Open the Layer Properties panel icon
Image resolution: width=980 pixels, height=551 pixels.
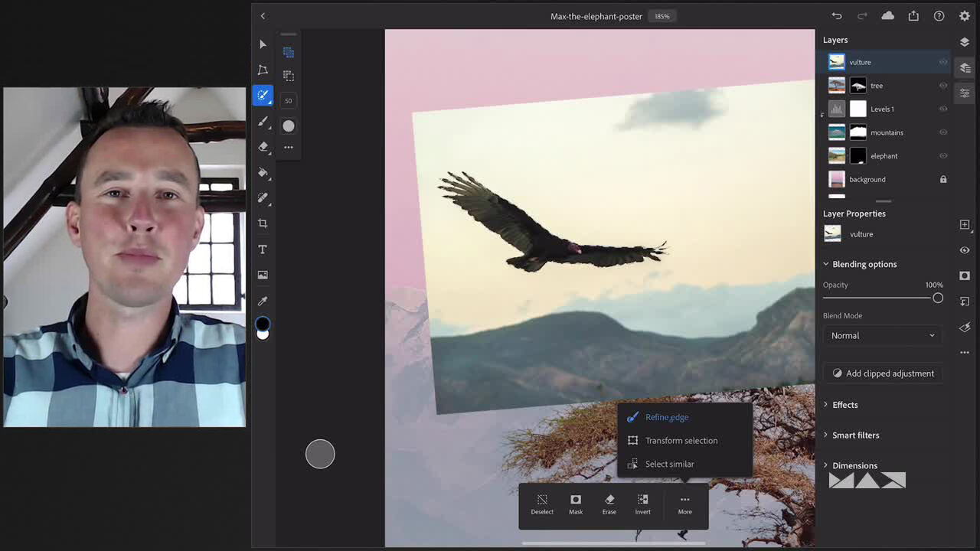(965, 68)
